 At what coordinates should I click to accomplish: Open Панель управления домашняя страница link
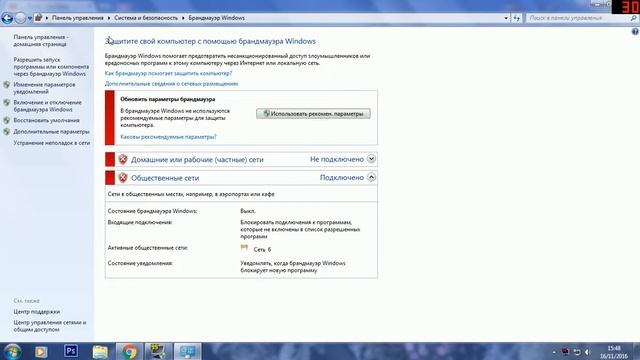click(41, 40)
